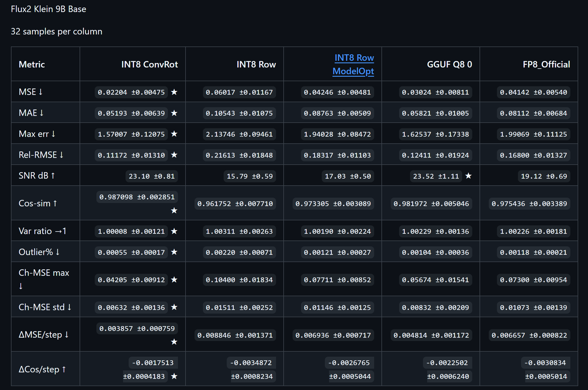The width and height of the screenshot is (588, 390).
Task: Click the Max err value '1.99069 ±0.11125'
Action: pos(533,134)
